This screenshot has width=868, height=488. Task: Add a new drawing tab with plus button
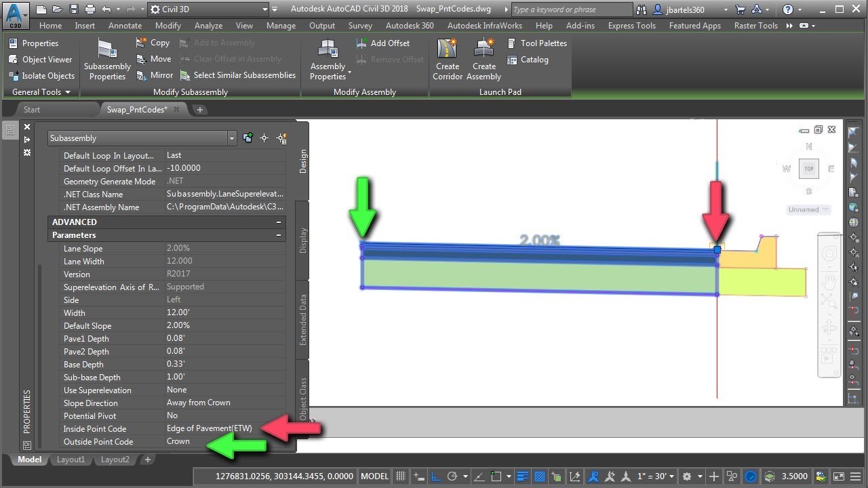(x=200, y=109)
